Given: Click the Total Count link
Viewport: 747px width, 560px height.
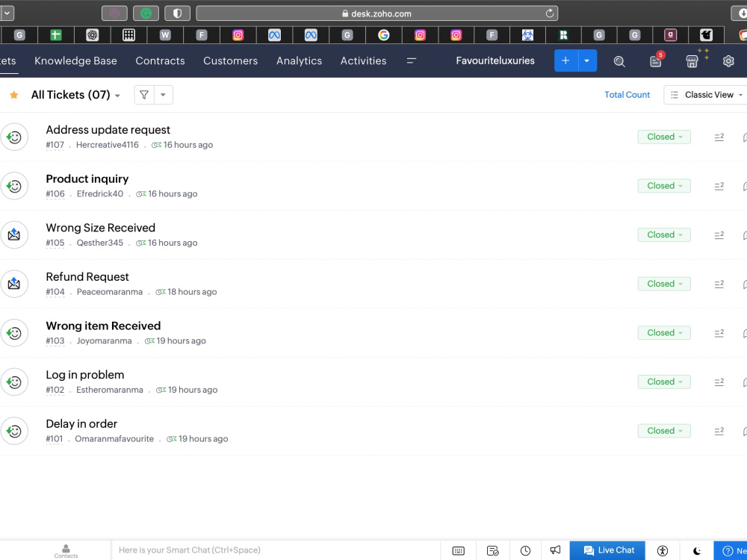Looking at the screenshot, I should [627, 95].
